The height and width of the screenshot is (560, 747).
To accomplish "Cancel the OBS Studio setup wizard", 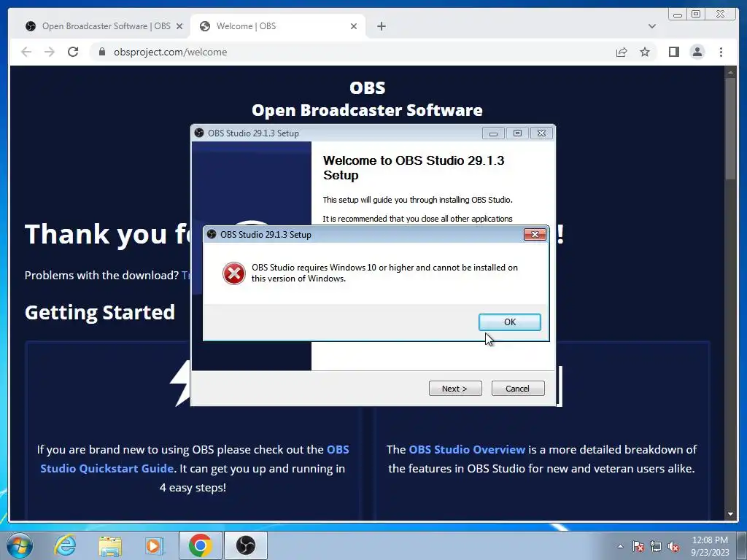I will [x=517, y=389].
